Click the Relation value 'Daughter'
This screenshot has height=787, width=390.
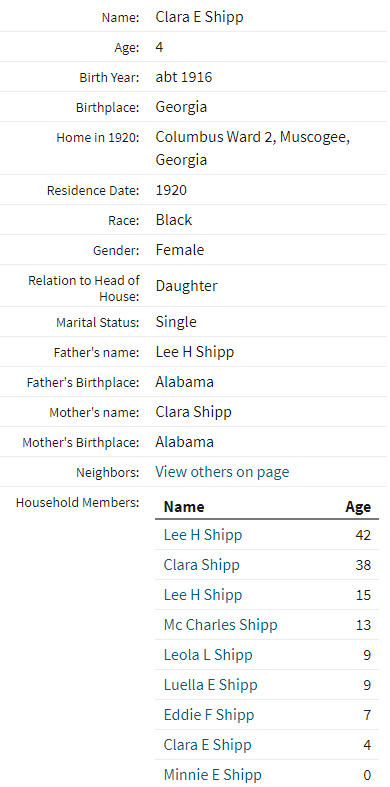tap(186, 286)
